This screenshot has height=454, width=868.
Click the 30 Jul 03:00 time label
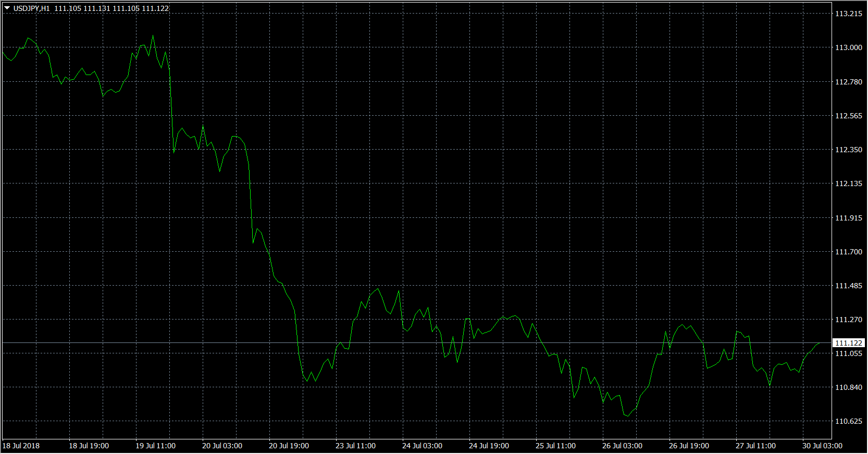822,446
